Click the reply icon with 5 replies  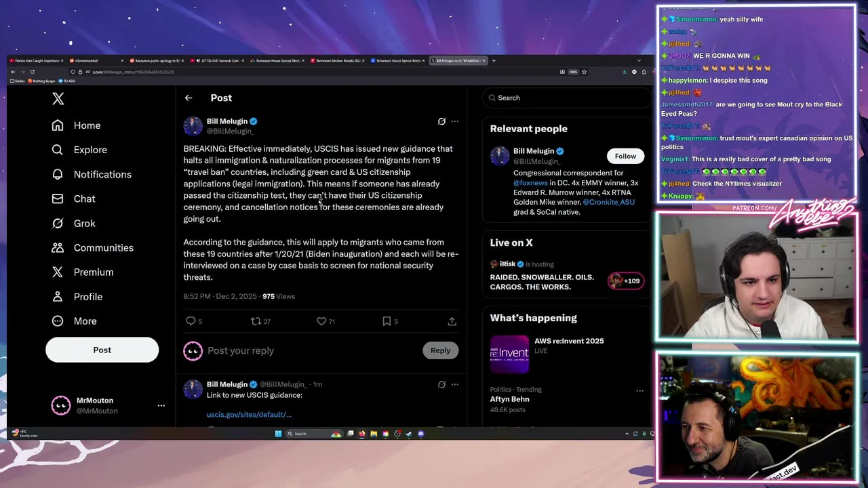194,321
